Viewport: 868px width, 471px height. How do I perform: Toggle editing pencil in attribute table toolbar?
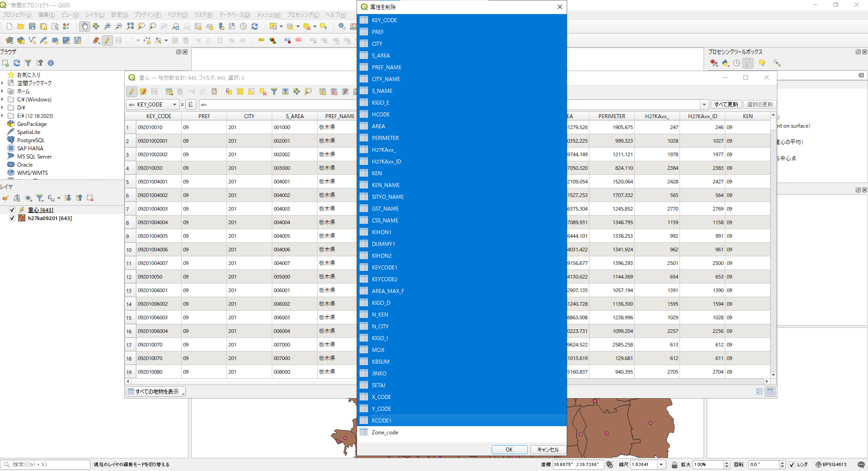point(131,91)
